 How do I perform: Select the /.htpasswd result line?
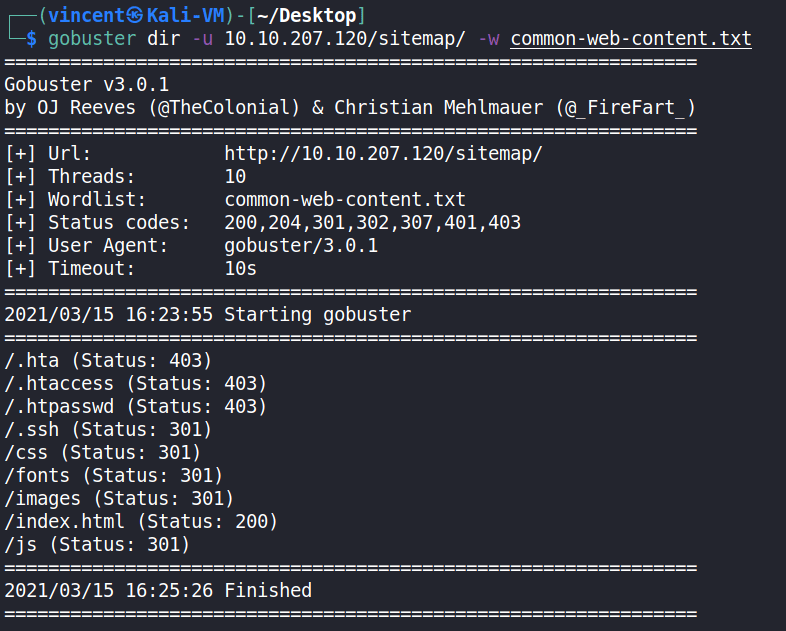pos(136,406)
